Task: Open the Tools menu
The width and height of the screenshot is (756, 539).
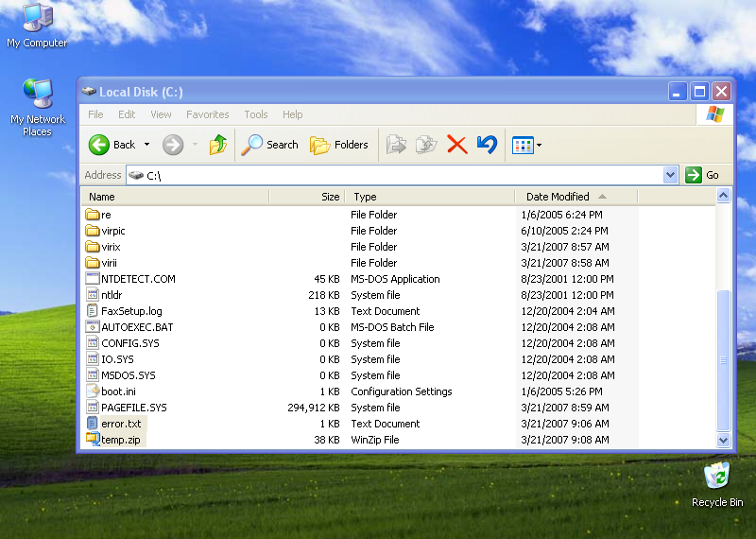Action: pyautogui.click(x=255, y=114)
